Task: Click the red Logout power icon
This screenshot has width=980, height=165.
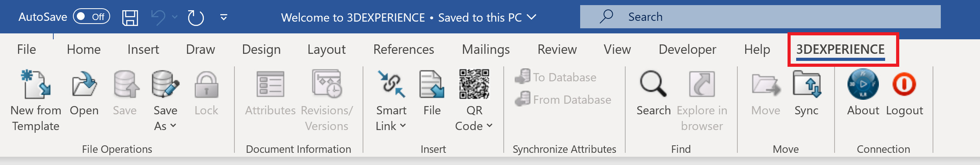Action: 904,84
